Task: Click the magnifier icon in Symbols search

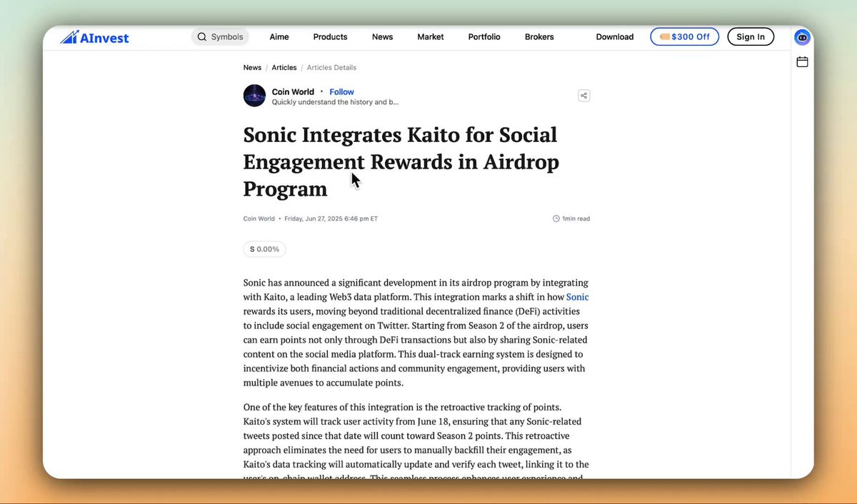Action: (x=202, y=37)
